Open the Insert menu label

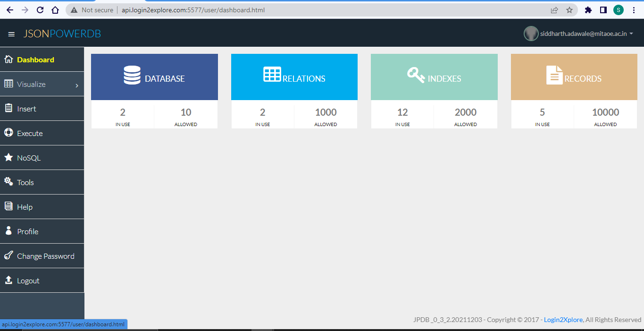pyautogui.click(x=26, y=109)
